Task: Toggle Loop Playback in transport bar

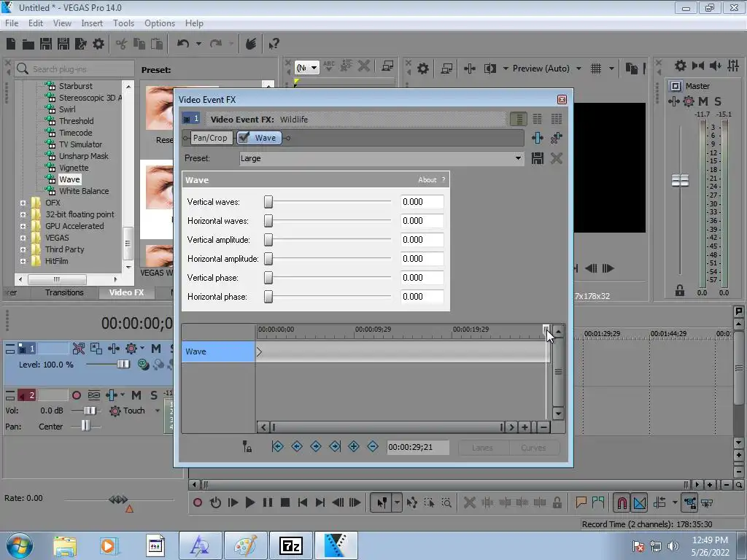Action: pyautogui.click(x=215, y=502)
